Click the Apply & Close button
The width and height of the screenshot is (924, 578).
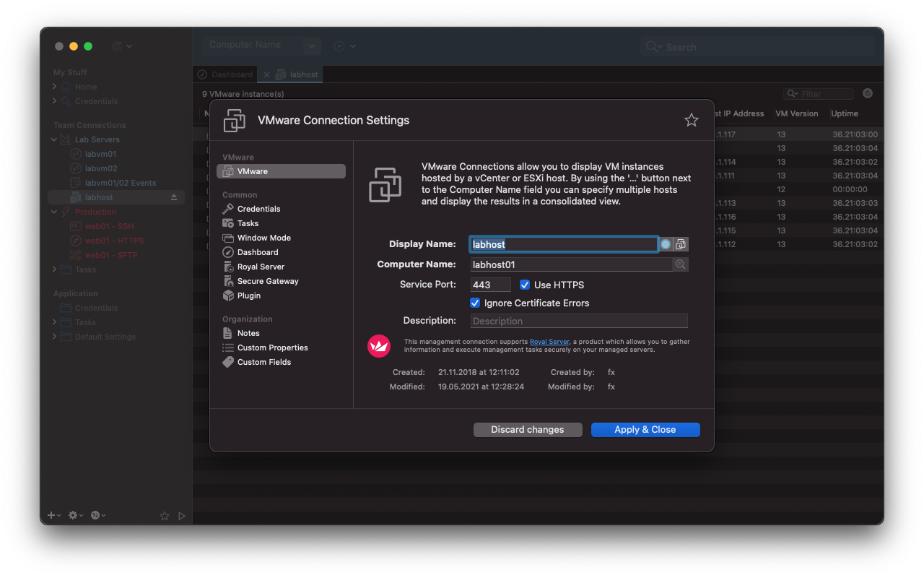tap(645, 429)
